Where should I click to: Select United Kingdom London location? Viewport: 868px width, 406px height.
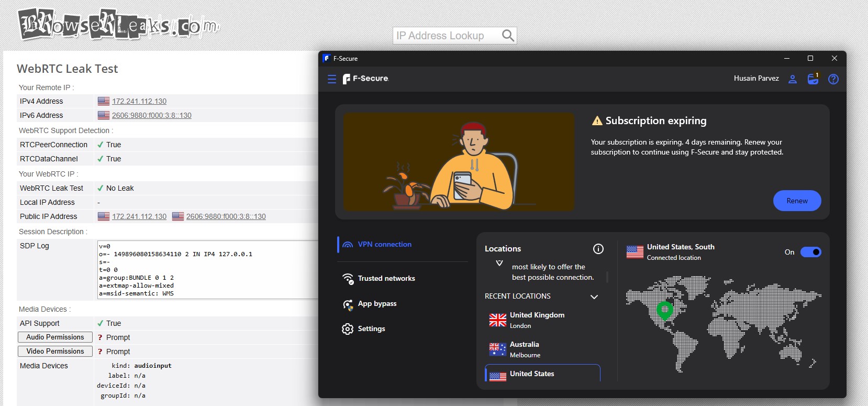[542, 320]
